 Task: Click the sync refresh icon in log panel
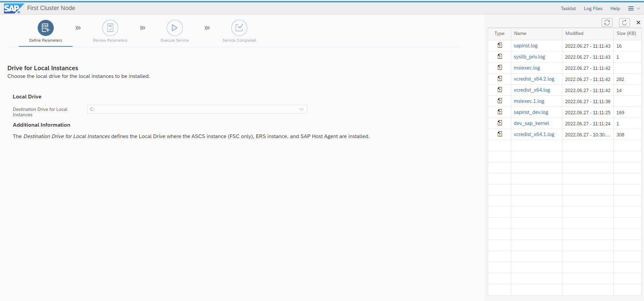click(x=607, y=23)
